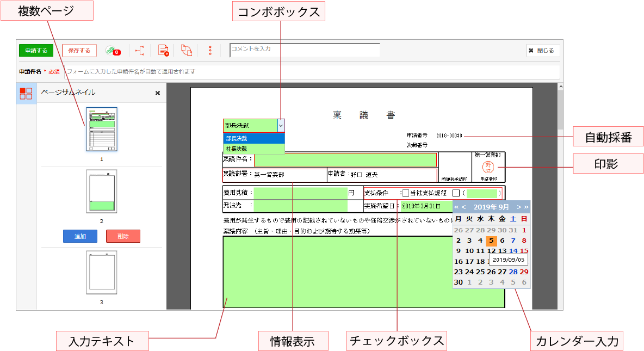Click the 費用見積 amount field
Screen dimensions: 644x351
pyautogui.click(x=301, y=193)
